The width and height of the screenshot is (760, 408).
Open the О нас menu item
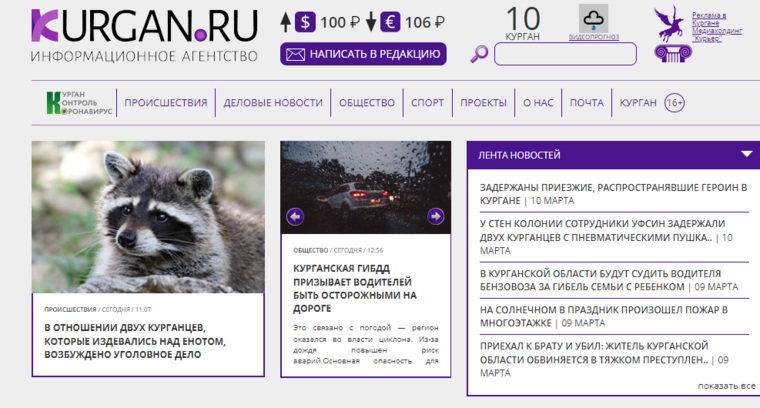(x=538, y=103)
